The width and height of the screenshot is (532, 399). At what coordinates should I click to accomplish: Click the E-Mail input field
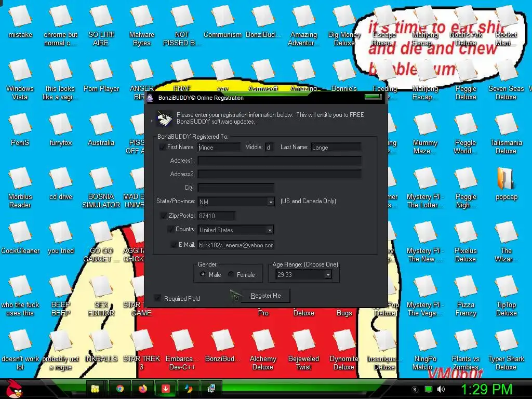236,245
